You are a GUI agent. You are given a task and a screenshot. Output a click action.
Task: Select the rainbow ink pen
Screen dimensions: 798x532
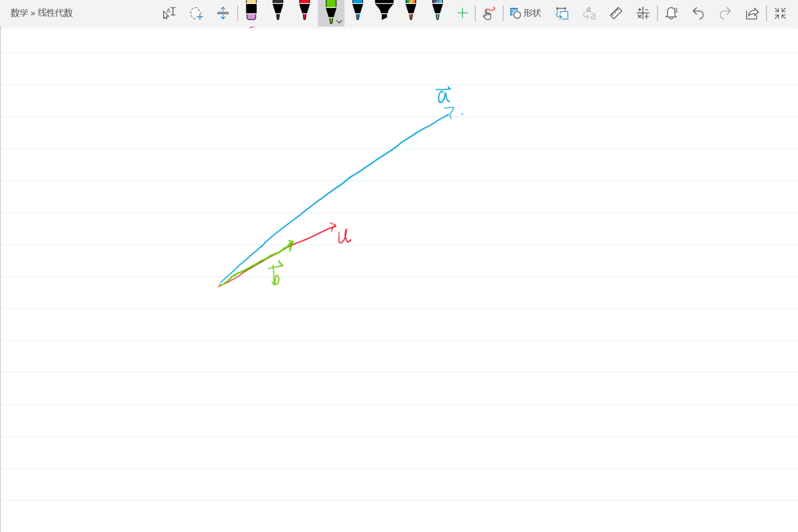pos(411,10)
